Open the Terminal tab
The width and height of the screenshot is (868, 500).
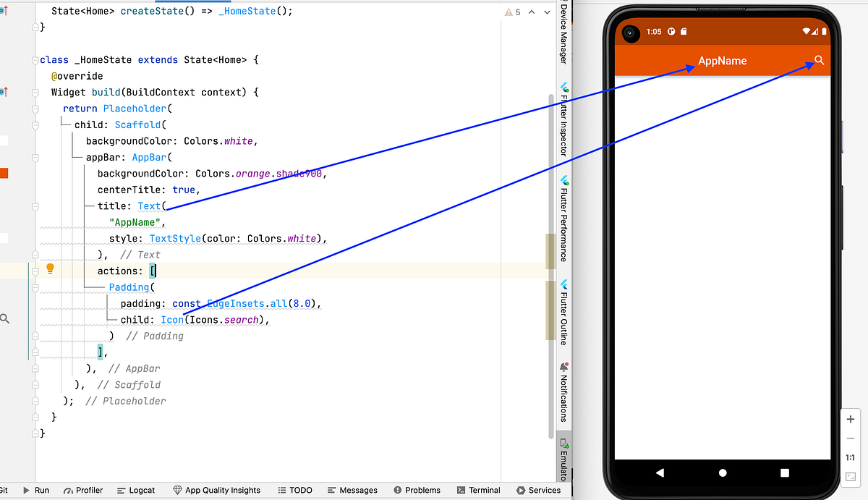[x=478, y=490]
